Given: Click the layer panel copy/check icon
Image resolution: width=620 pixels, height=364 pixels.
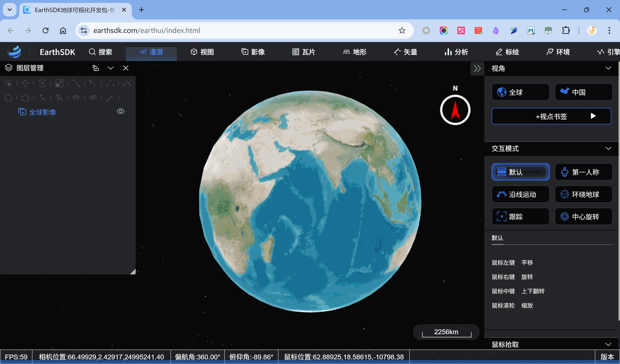Looking at the screenshot, I should [x=96, y=68].
